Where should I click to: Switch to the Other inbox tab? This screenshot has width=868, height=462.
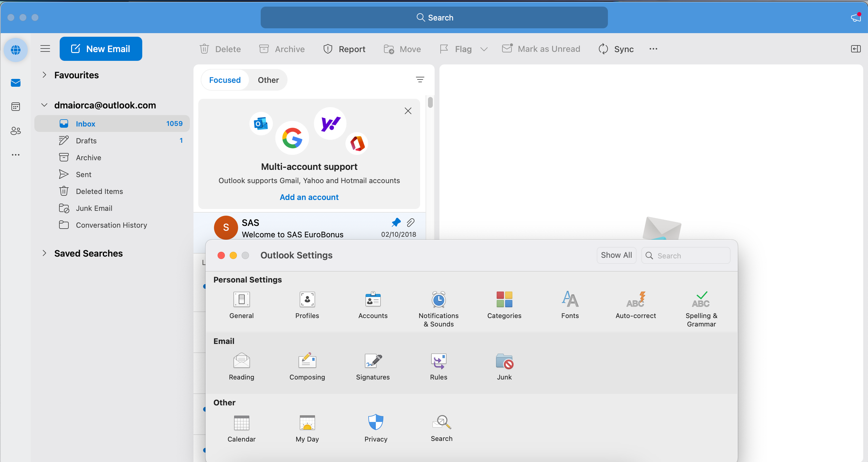pos(268,80)
